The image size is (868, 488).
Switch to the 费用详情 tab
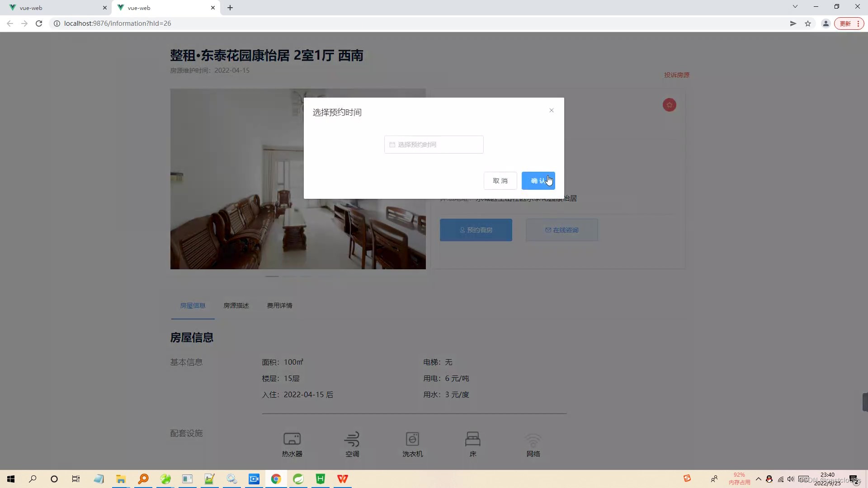coord(279,305)
